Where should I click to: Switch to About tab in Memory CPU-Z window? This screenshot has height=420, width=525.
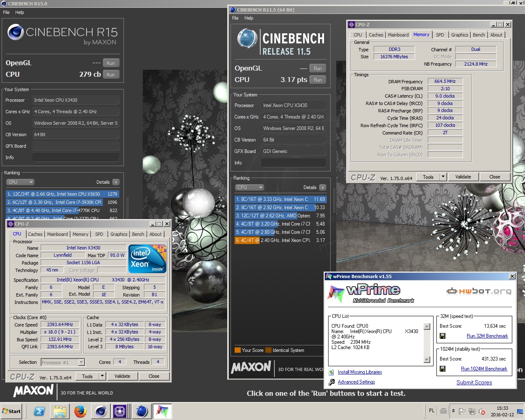(496, 35)
